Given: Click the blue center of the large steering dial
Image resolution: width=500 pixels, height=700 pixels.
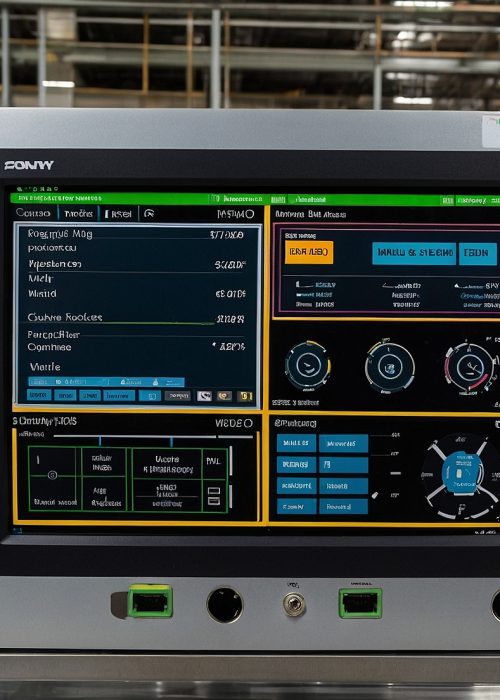Looking at the screenshot, I should click(x=462, y=472).
